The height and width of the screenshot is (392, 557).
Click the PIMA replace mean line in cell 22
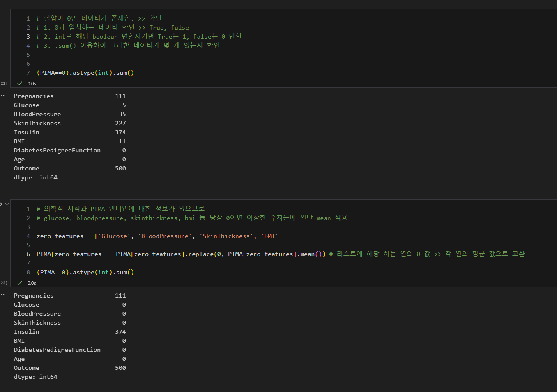(281, 254)
